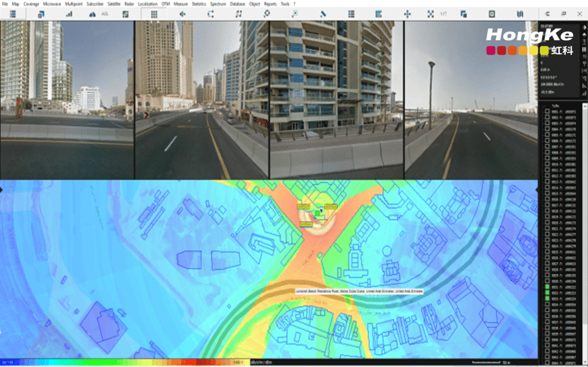
Task: Collapse station list panel with its edge arrow
Action: [x=537, y=190]
